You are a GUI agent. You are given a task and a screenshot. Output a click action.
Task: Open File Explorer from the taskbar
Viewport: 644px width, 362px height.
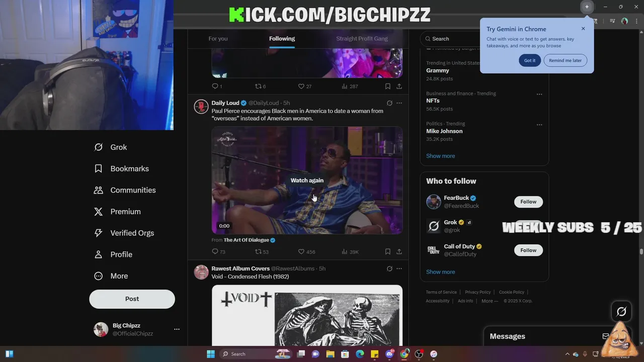click(x=330, y=354)
